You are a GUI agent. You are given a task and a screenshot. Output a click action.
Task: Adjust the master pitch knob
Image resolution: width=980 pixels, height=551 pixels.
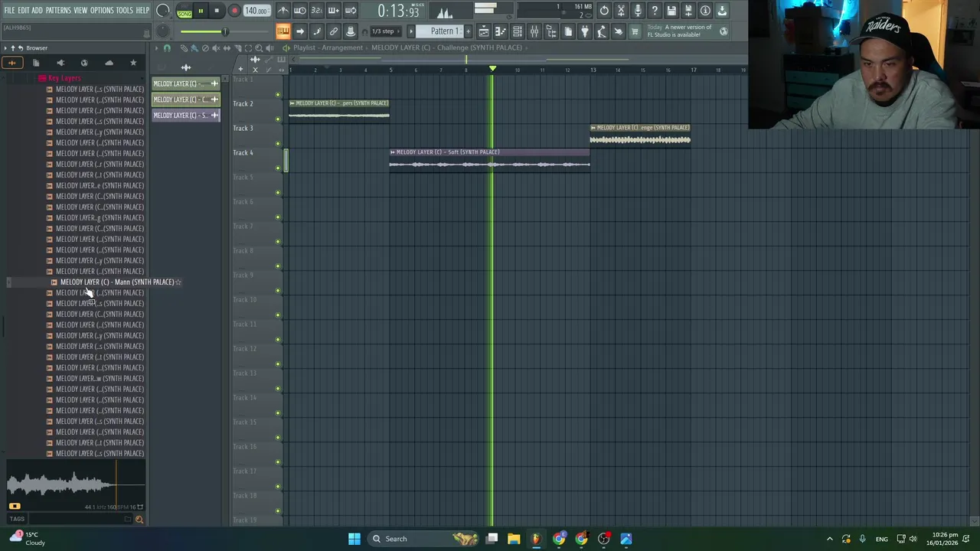pos(163,31)
